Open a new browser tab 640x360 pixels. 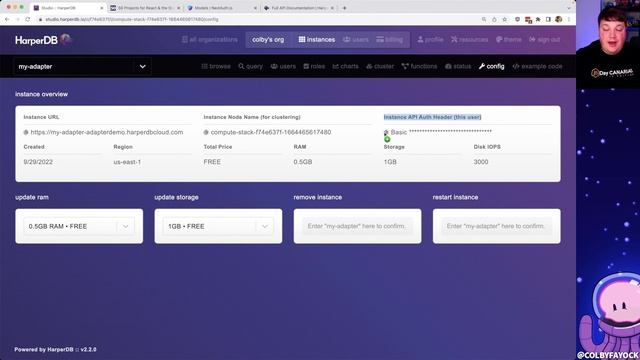tap(344, 8)
